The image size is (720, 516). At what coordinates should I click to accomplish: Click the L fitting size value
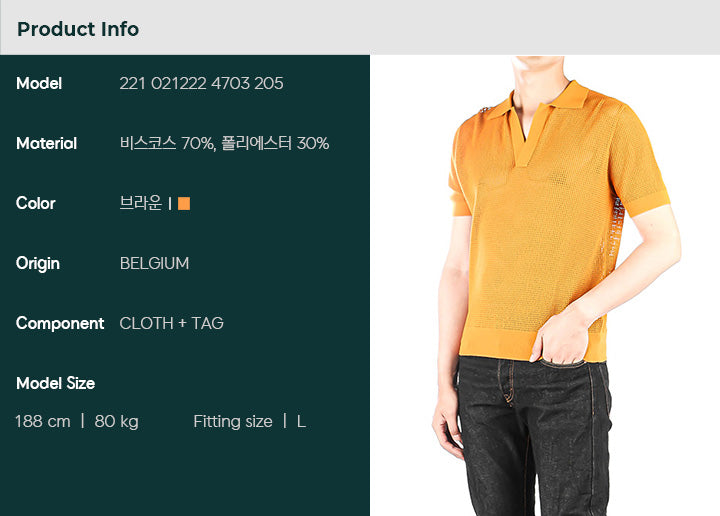click(x=301, y=421)
